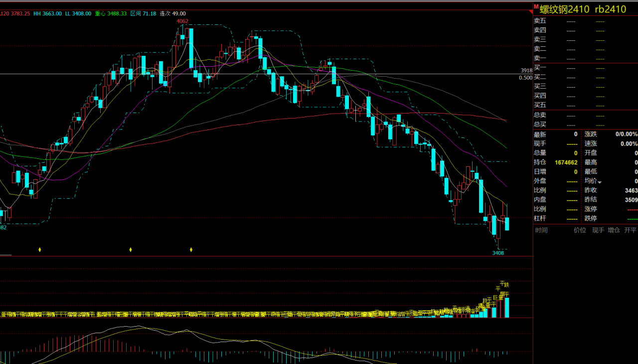
Task: Click the leftmost yellow diamond event marker
Action: pos(40,249)
